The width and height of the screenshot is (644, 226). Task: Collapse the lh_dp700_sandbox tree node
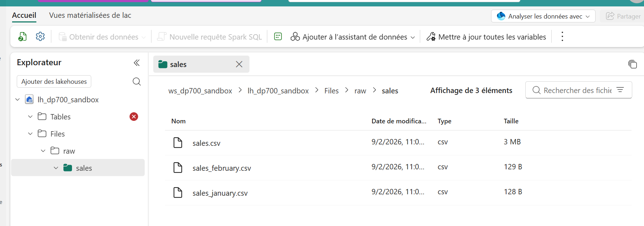17,99
